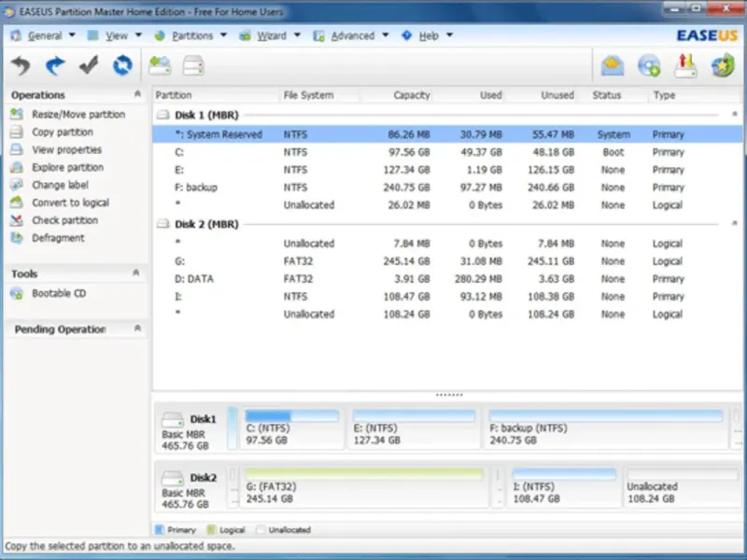Image resolution: width=747 pixels, height=560 pixels.
Task: Click the Bootable CD icon under Tools
Action: pos(16,294)
